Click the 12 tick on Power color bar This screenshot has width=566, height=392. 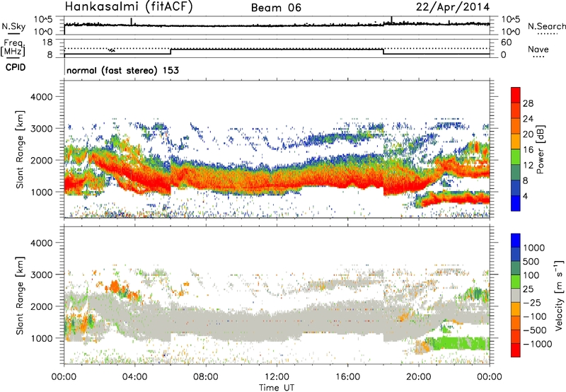[x=528, y=166]
